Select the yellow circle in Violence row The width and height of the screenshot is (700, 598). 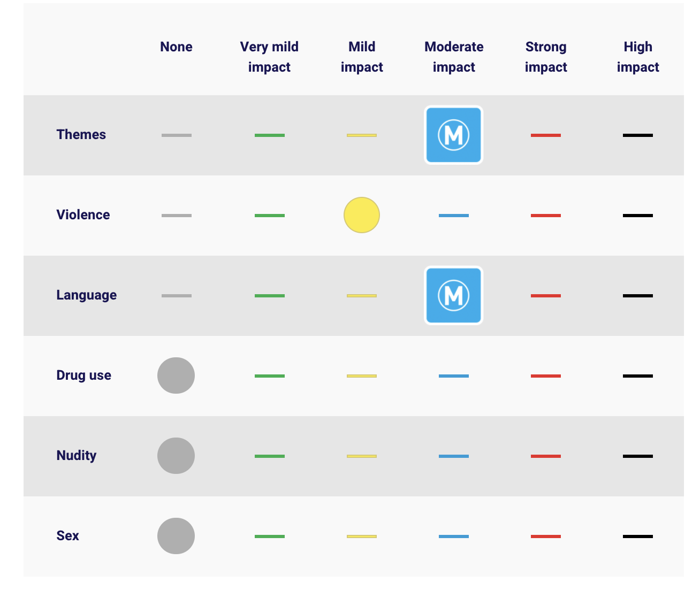point(362,215)
